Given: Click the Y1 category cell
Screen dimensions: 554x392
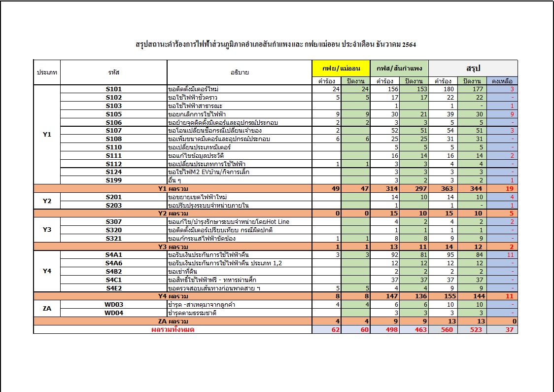Looking at the screenshot, I should [x=47, y=135].
